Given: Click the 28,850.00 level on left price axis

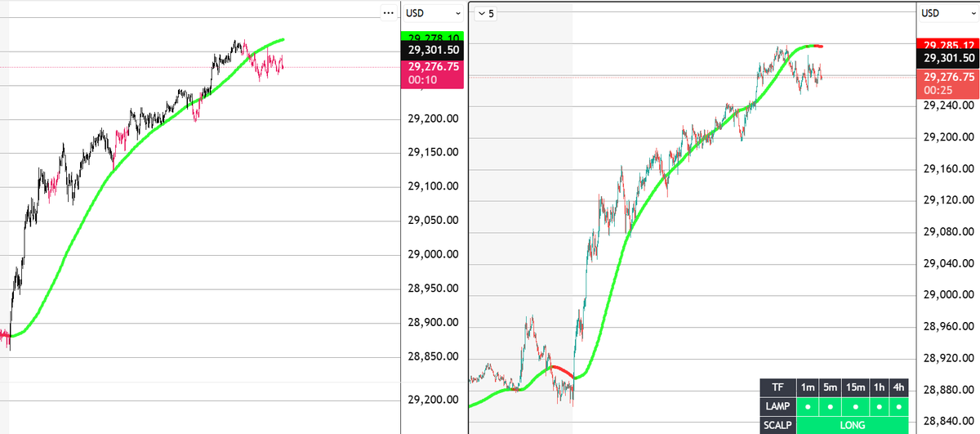Looking at the screenshot, I should click(x=433, y=356).
